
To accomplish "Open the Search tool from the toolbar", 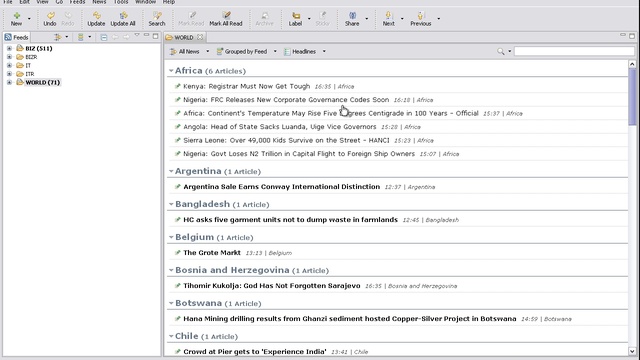I will coord(157,19).
